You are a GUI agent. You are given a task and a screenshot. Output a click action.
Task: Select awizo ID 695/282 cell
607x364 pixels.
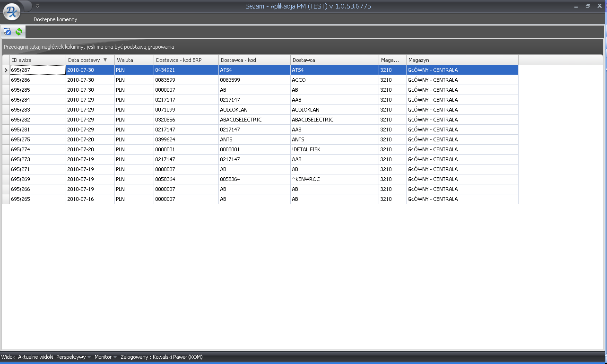[x=38, y=120]
